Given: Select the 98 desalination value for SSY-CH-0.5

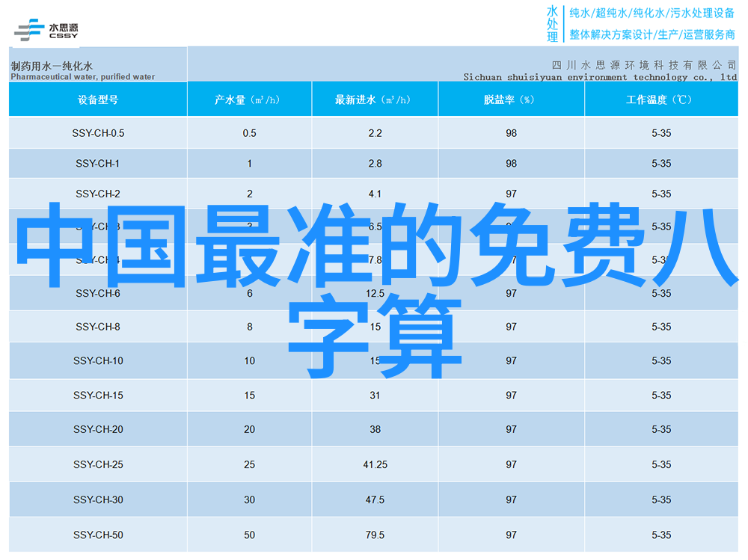Looking at the screenshot, I should [x=512, y=133].
